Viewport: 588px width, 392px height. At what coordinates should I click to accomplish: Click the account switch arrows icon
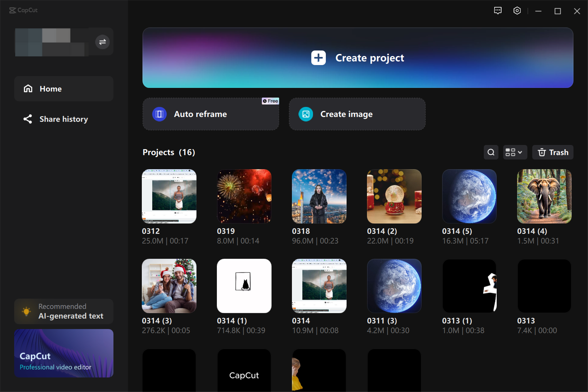pyautogui.click(x=102, y=42)
